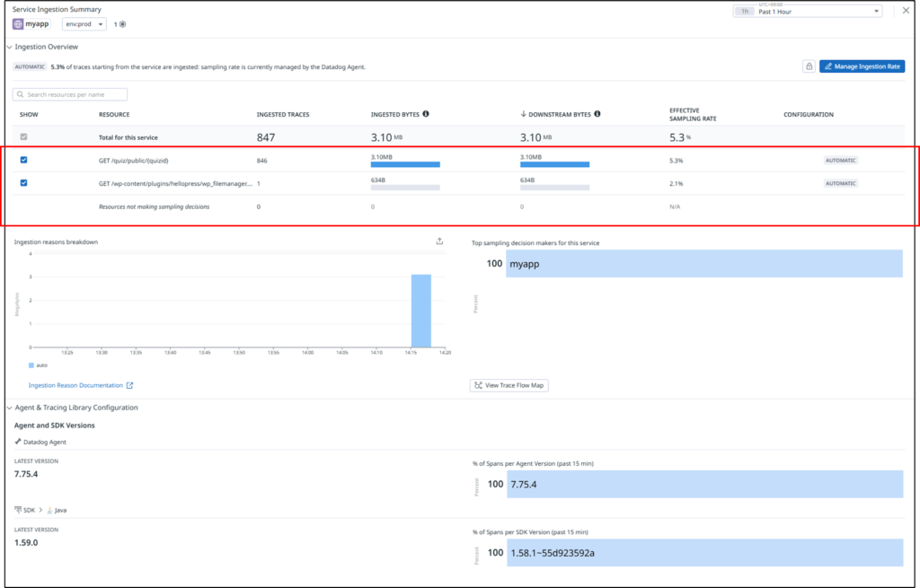Uncheck the GET /quiz/public/{quizid} resource checkbox
This screenshot has width=920, height=588.
pos(24,160)
